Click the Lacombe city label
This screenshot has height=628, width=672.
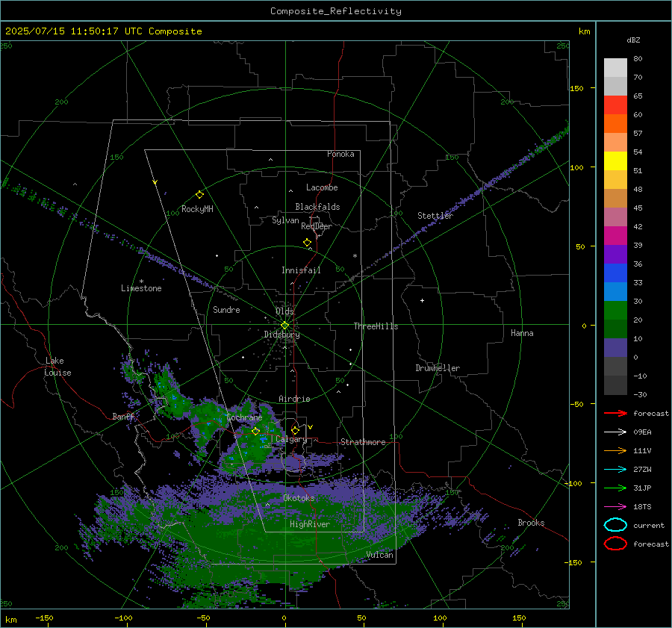tap(322, 187)
